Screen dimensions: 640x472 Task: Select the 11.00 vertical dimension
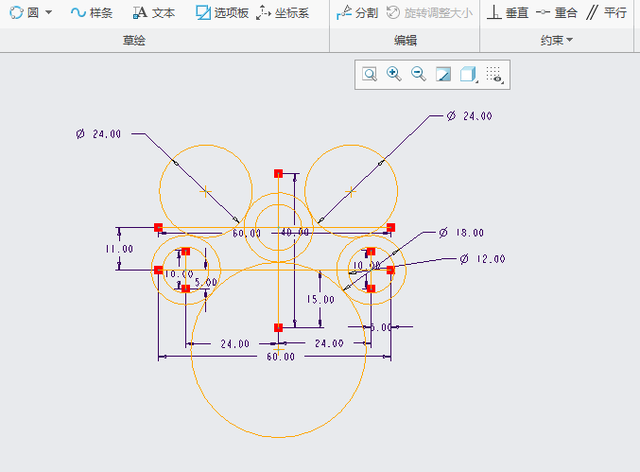119,249
